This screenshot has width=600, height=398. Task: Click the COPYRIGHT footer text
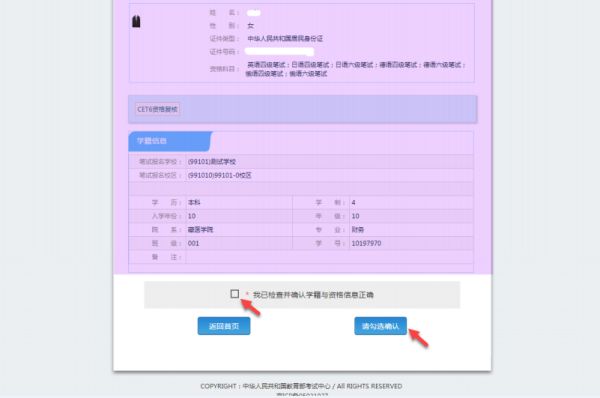tap(301, 386)
